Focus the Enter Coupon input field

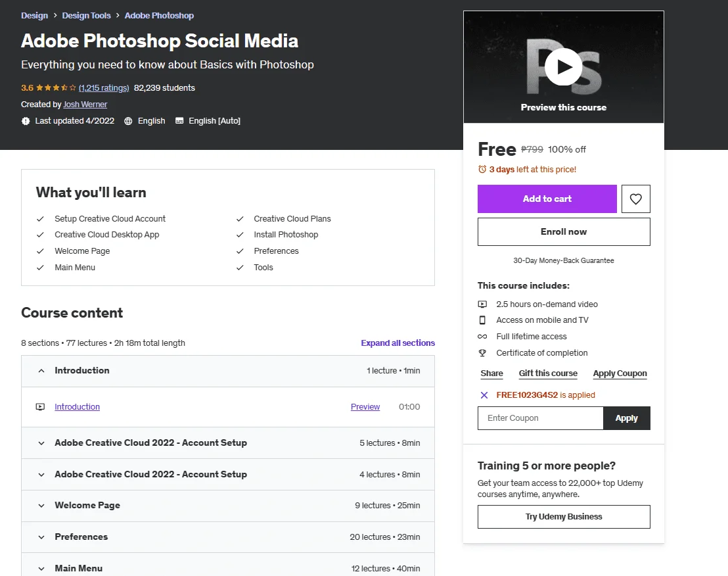[x=541, y=418]
